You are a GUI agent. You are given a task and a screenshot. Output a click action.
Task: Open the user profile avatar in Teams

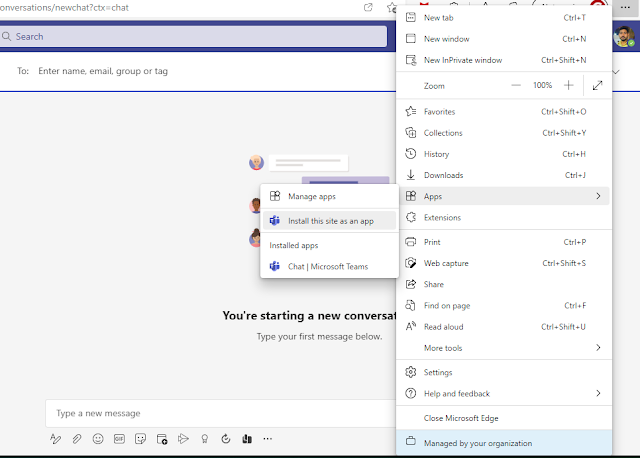tap(624, 37)
